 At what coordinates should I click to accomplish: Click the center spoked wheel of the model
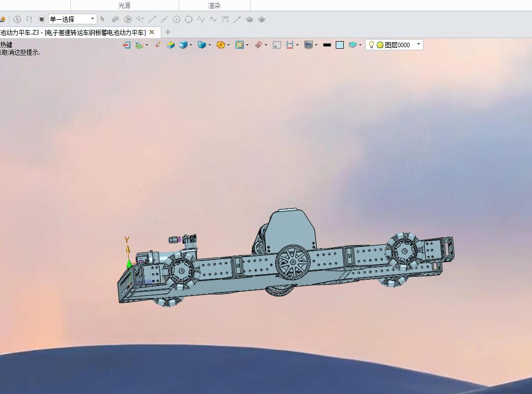[293, 262]
